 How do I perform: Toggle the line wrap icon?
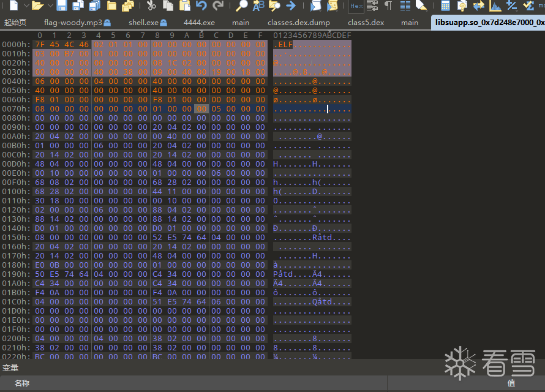372,6
